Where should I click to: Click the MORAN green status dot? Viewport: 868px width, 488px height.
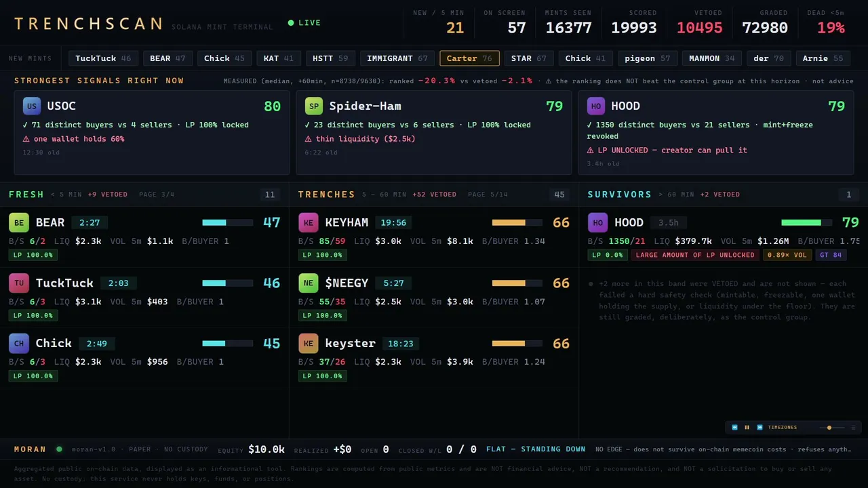[59, 449]
